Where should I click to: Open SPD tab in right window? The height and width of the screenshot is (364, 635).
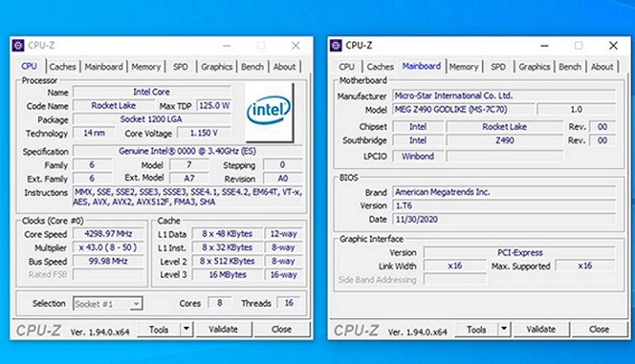(x=498, y=67)
